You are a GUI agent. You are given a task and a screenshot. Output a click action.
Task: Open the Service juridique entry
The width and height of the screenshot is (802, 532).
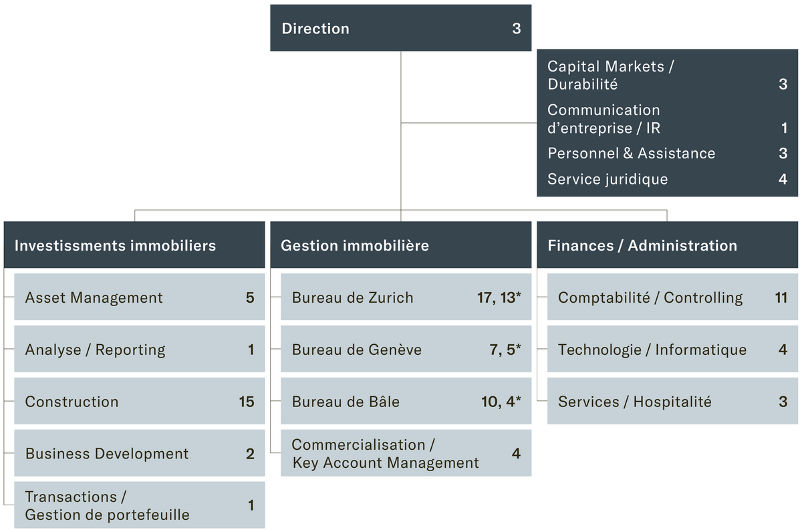[x=667, y=179]
